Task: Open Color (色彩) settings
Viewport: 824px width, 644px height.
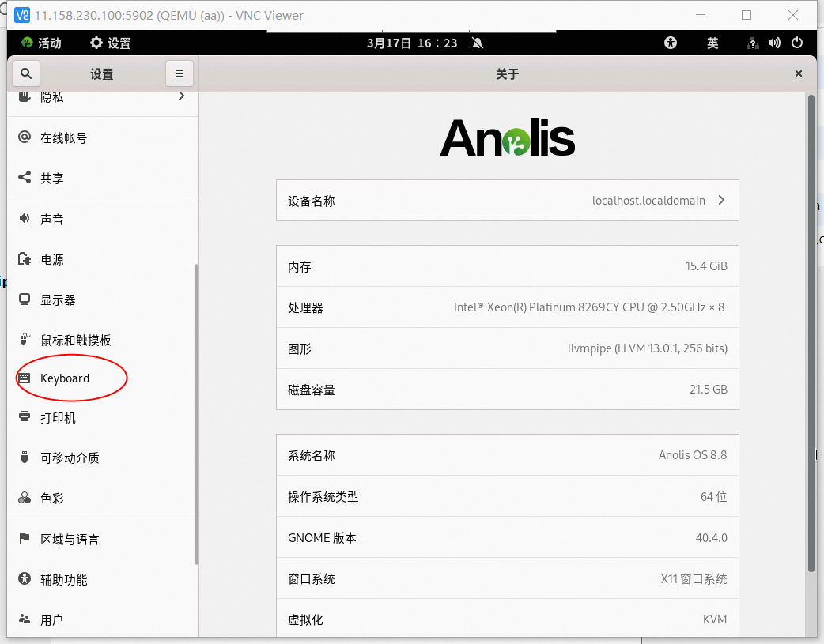Action: point(52,499)
